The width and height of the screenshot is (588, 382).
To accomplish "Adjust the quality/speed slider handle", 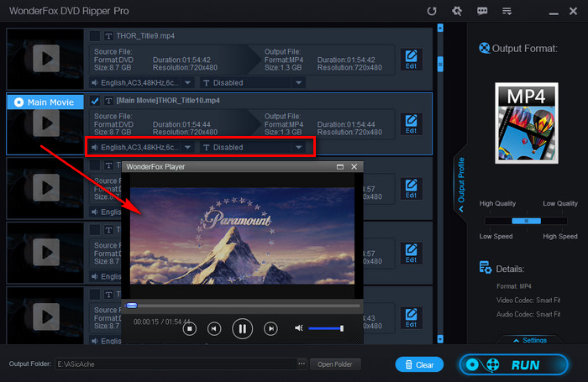I will click(x=526, y=221).
